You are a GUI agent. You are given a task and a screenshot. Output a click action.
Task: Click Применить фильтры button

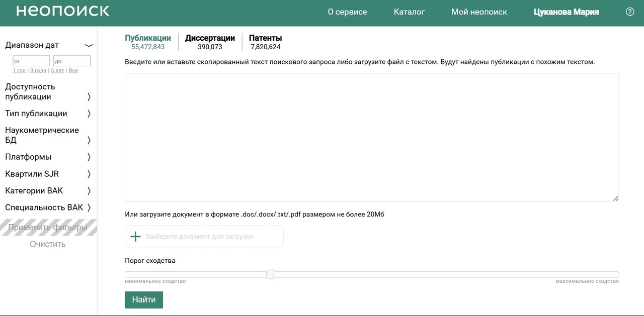(48, 228)
